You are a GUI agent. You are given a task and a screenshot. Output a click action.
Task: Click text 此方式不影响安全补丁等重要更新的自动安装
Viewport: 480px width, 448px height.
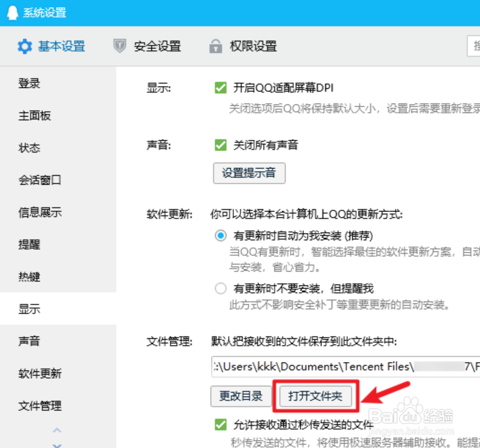[339, 305]
